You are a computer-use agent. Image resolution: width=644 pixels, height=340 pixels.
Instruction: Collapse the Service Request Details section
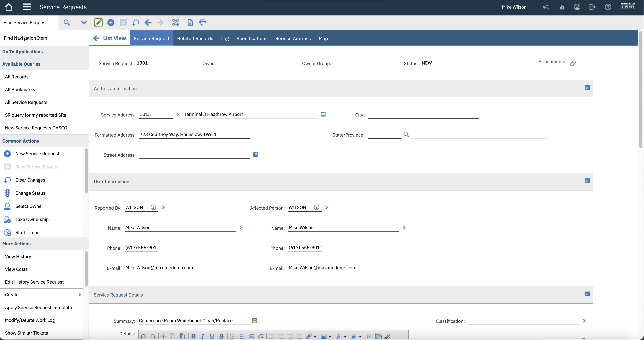[587, 294]
